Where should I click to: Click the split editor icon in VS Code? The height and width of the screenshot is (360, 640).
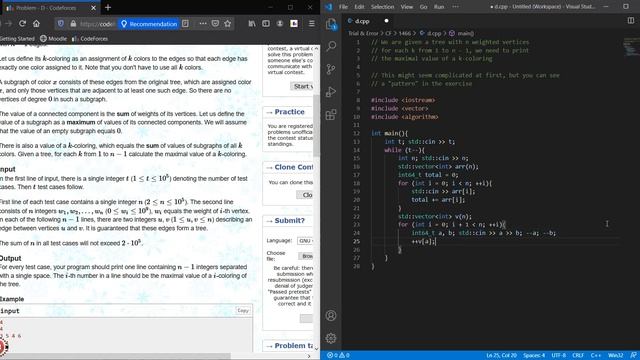click(631, 20)
